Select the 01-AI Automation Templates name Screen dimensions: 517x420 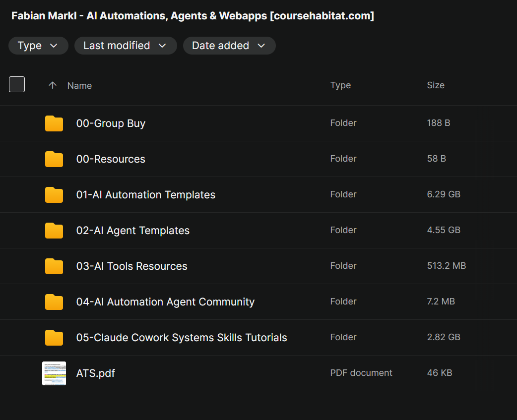146,195
